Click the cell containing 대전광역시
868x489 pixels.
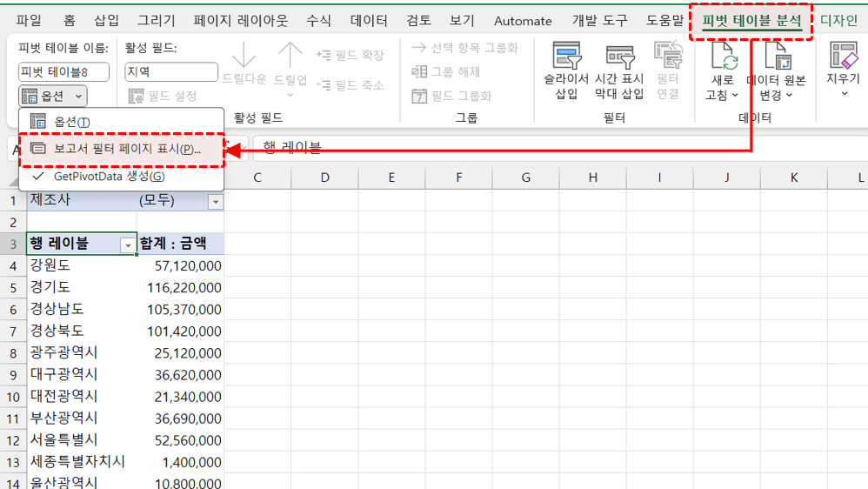point(82,397)
